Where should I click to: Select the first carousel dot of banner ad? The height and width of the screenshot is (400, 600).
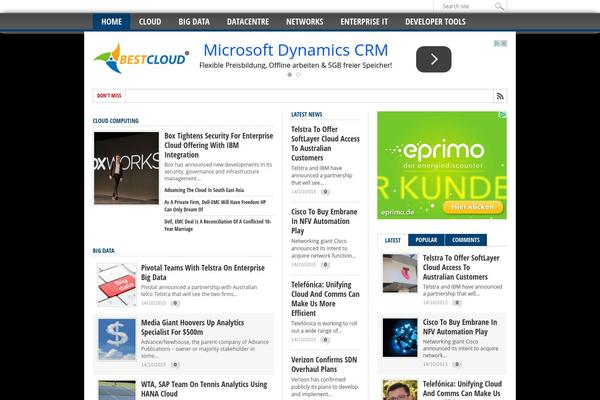pos(290,75)
